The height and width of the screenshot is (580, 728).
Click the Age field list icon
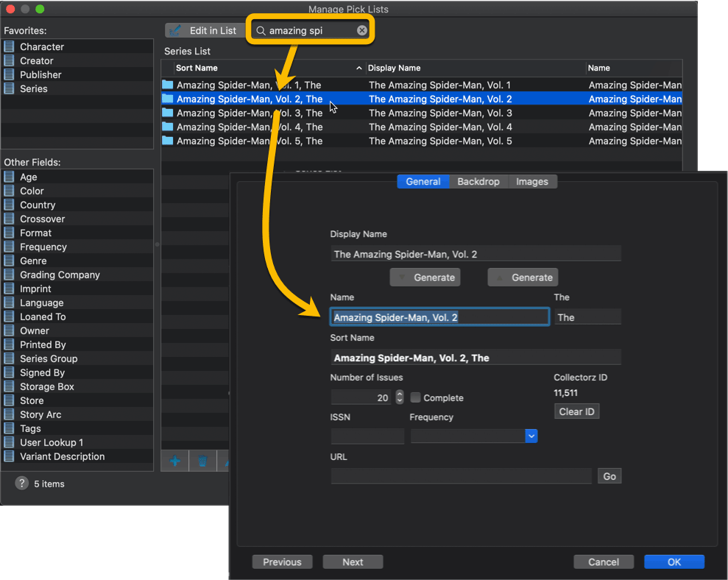(9, 177)
